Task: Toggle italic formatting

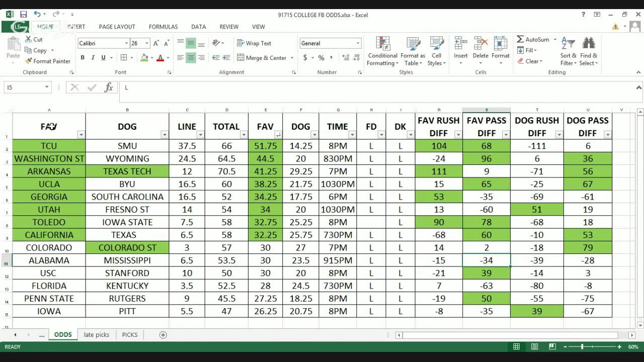Action: coord(93,58)
